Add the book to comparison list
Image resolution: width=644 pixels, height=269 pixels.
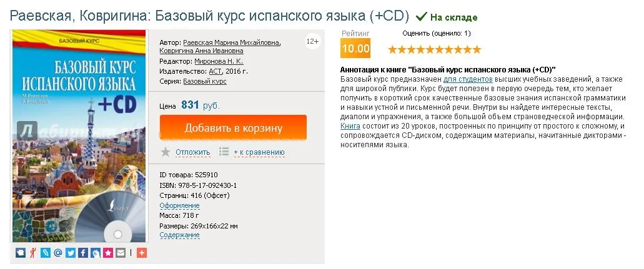pos(259,152)
